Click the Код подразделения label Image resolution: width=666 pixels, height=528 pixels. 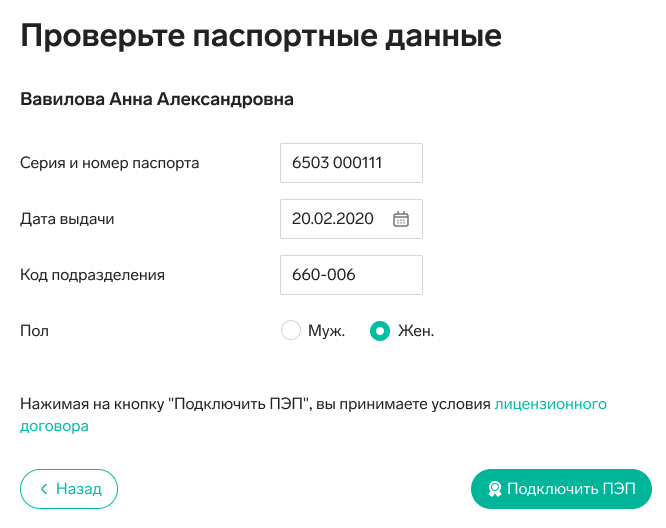(x=92, y=275)
